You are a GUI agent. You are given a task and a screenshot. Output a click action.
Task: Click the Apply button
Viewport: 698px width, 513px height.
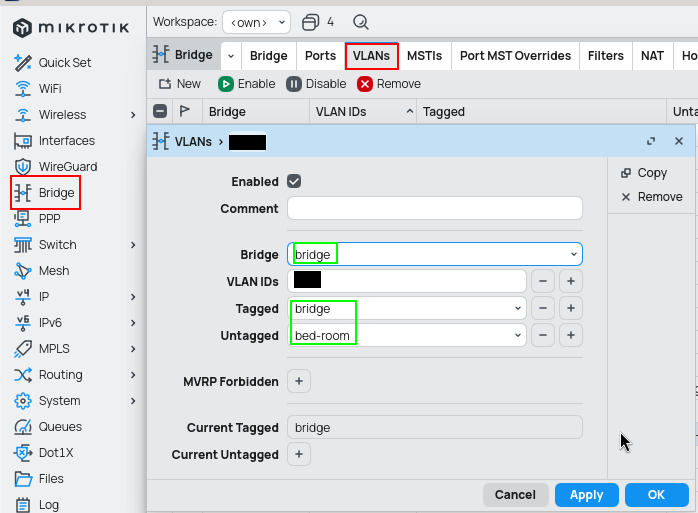[x=586, y=495]
